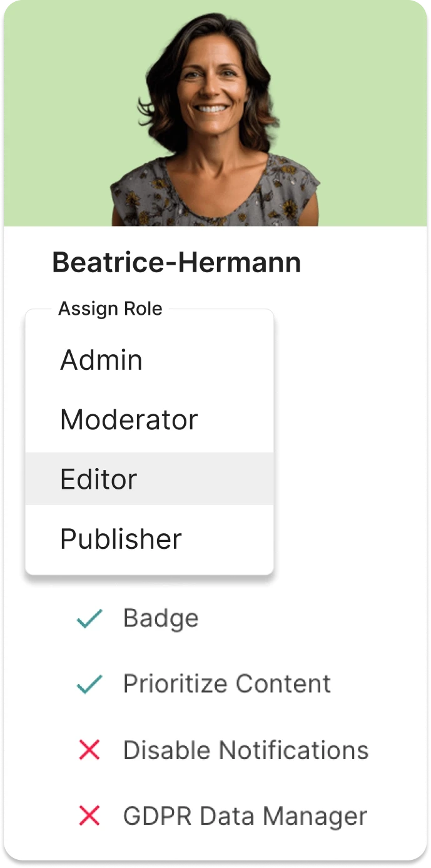Click the green banner left of the portrait
Viewport: 431px width, 868px height.
pos(56,113)
